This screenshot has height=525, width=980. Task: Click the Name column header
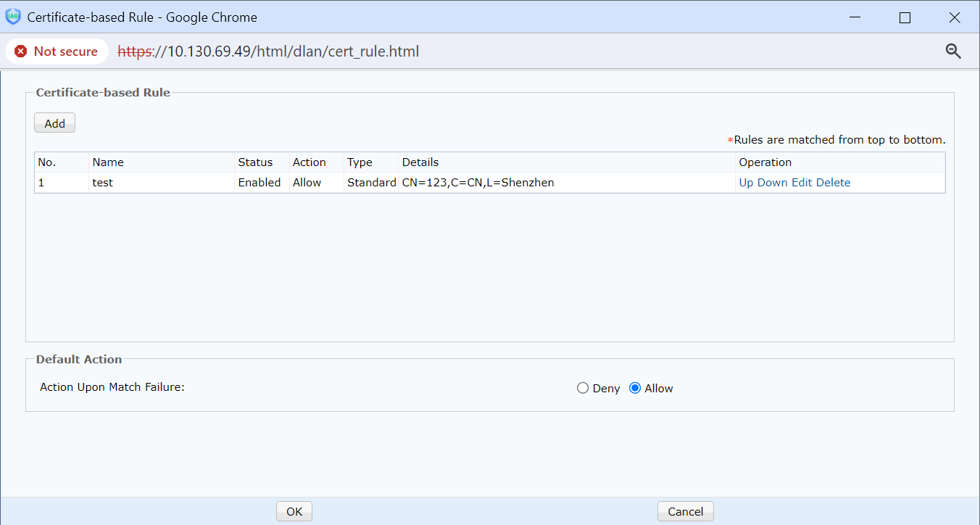coord(108,162)
